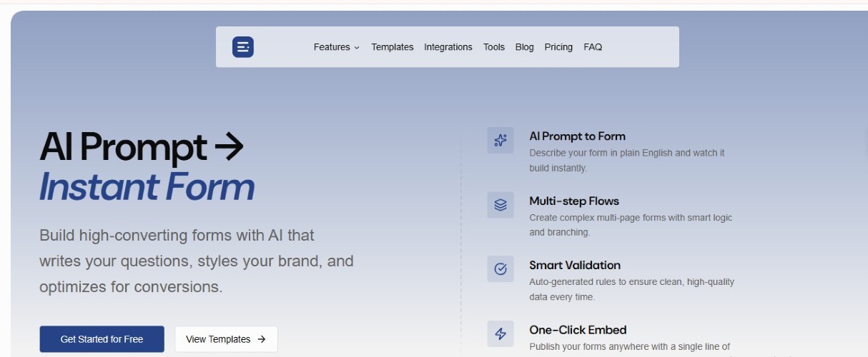Click the AI Prompt sparkle icon

pos(500,141)
